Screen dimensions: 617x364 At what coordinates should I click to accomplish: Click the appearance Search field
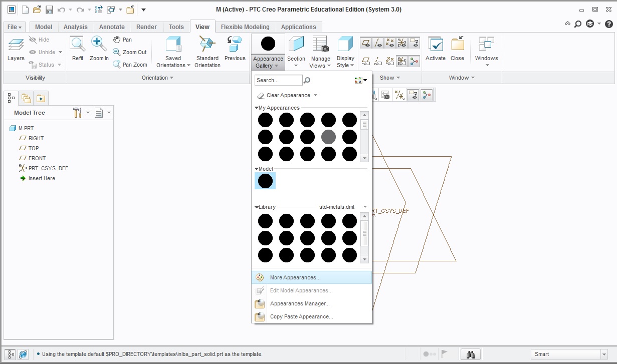click(279, 80)
